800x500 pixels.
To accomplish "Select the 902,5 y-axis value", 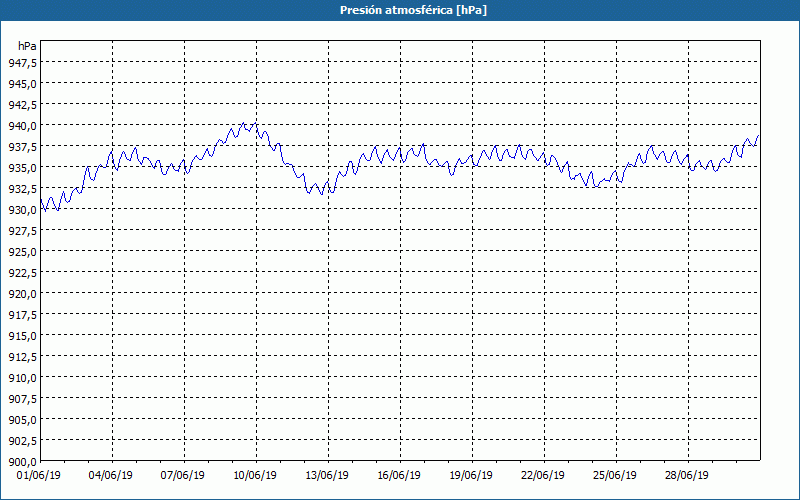I will 22,441.
